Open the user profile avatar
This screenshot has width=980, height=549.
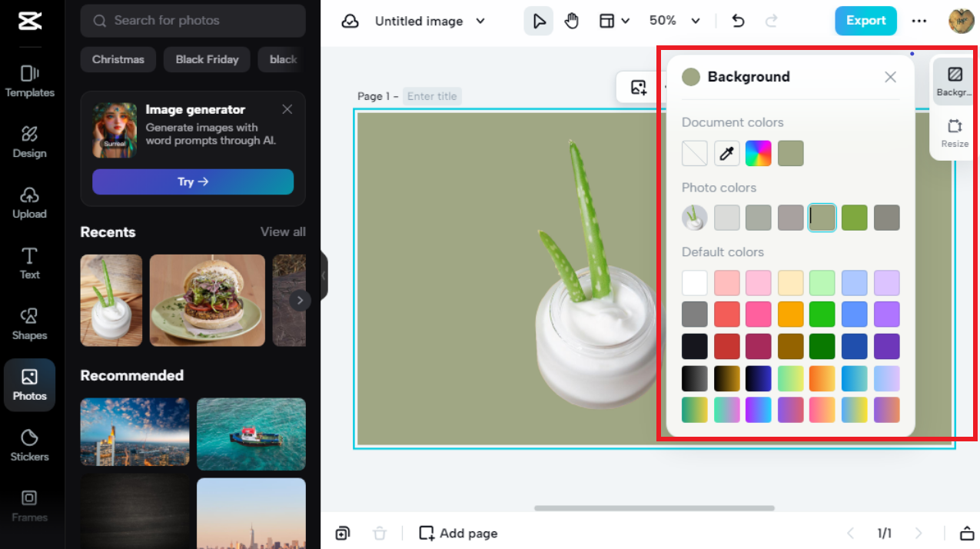pyautogui.click(x=961, y=21)
